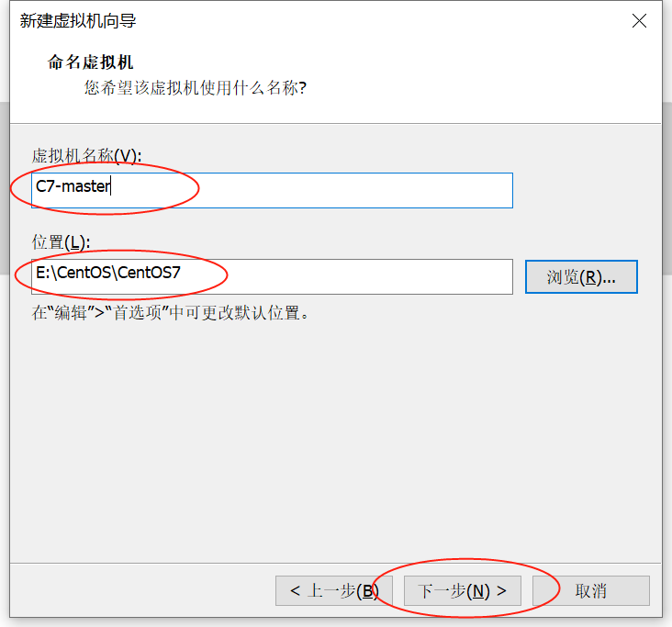Click the 位置(L): label

[61, 242]
